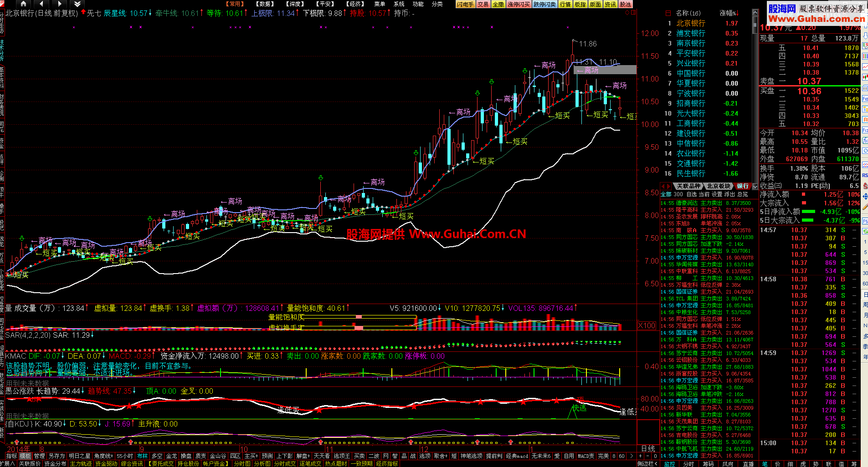Switch monitor panel to 筹码 tab
The height and width of the screenshot is (467, 868).
pyautogui.click(x=708, y=464)
